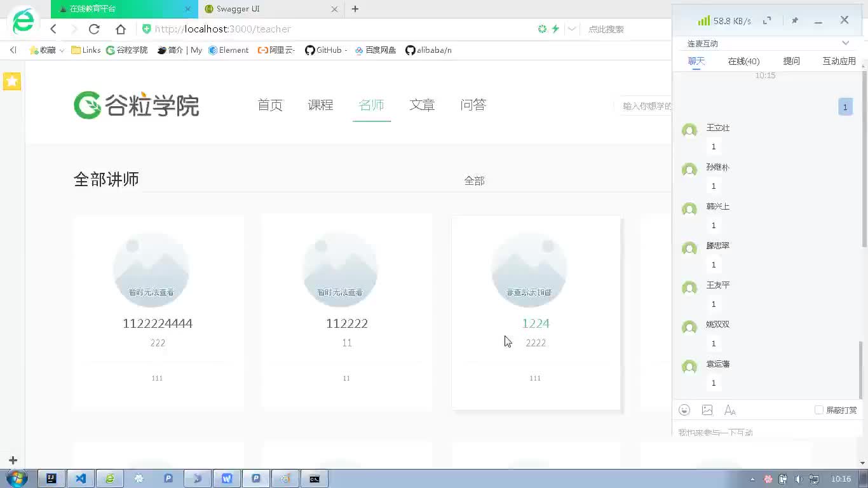Click the lightning speed-mode icon in address bar
Screen dimensions: 868x488
click(555, 29)
